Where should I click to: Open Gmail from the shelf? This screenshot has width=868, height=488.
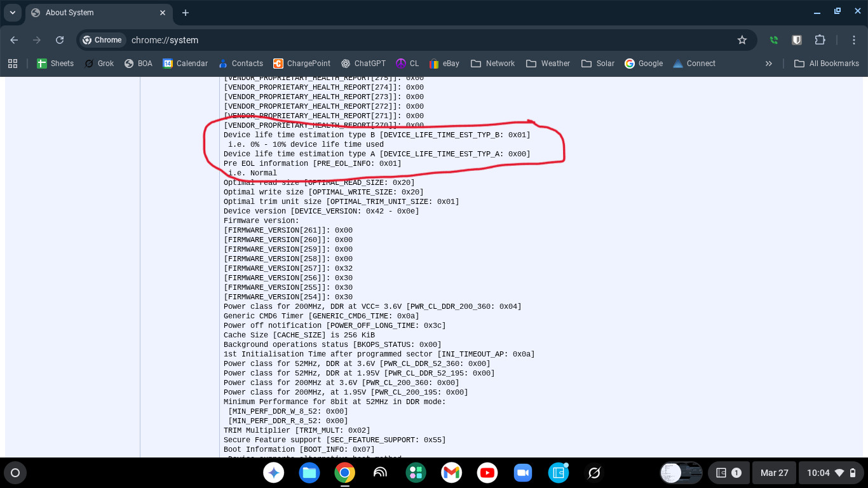452,473
